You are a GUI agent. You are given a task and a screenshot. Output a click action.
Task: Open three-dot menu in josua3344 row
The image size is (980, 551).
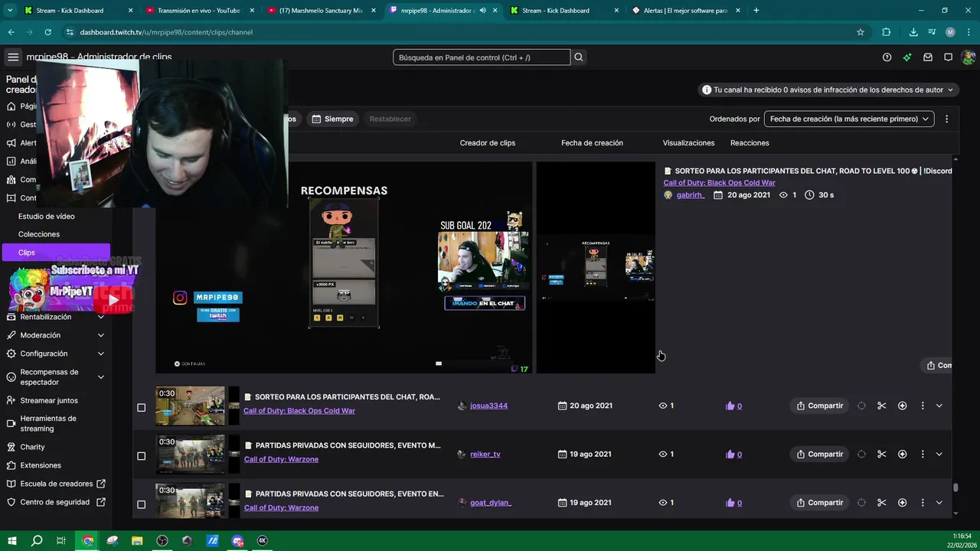[x=923, y=406]
